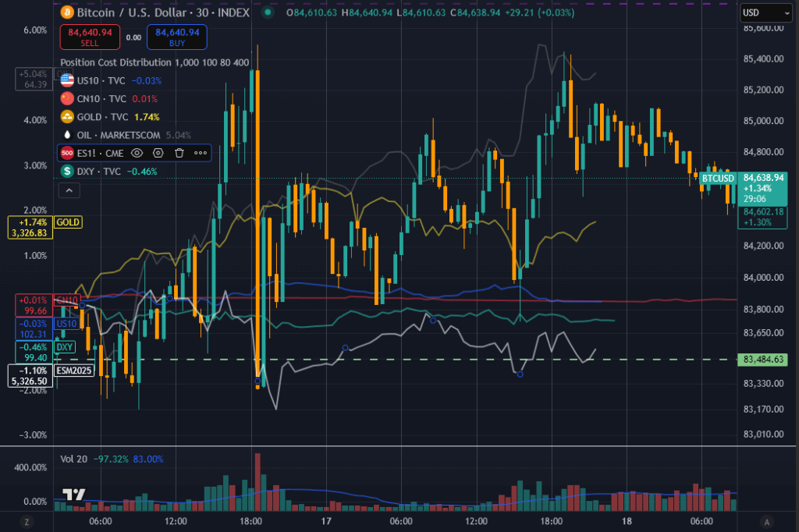Click the 30 interval label in title
The height and width of the screenshot is (532, 799).
pos(202,12)
